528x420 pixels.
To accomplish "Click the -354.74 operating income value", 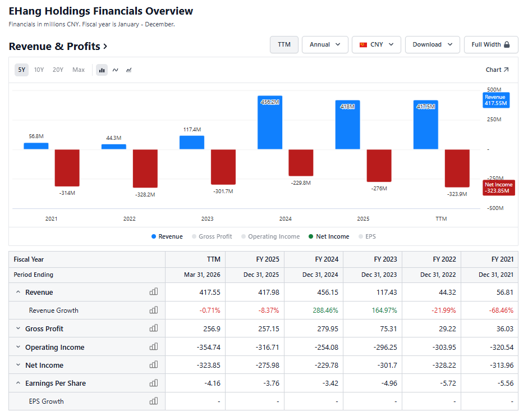I will coord(208,347).
